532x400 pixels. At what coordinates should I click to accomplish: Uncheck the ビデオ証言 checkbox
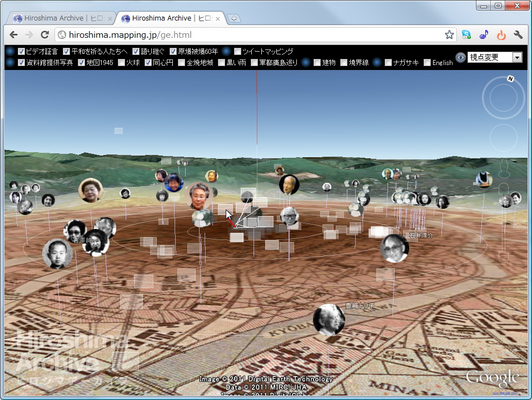pos(22,52)
